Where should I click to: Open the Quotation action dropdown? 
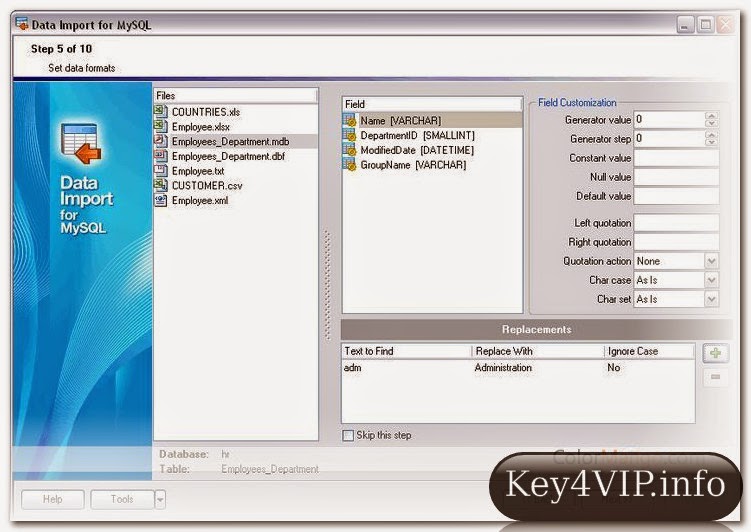click(711, 261)
